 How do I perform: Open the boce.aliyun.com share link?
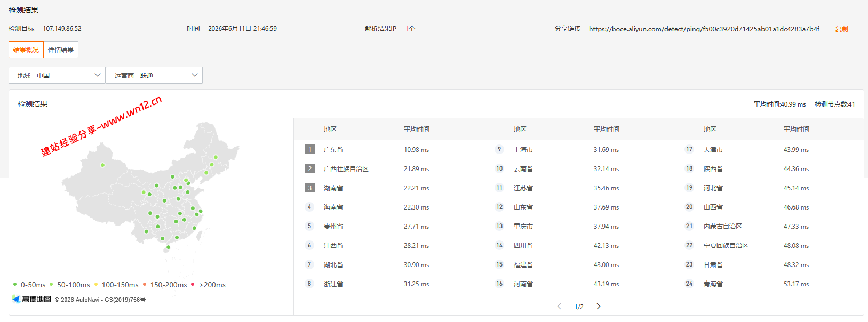[704, 29]
